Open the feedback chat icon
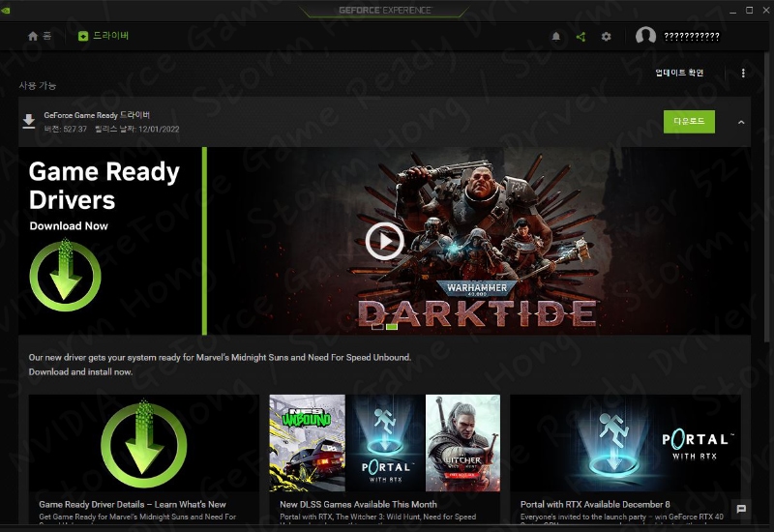 (741, 509)
